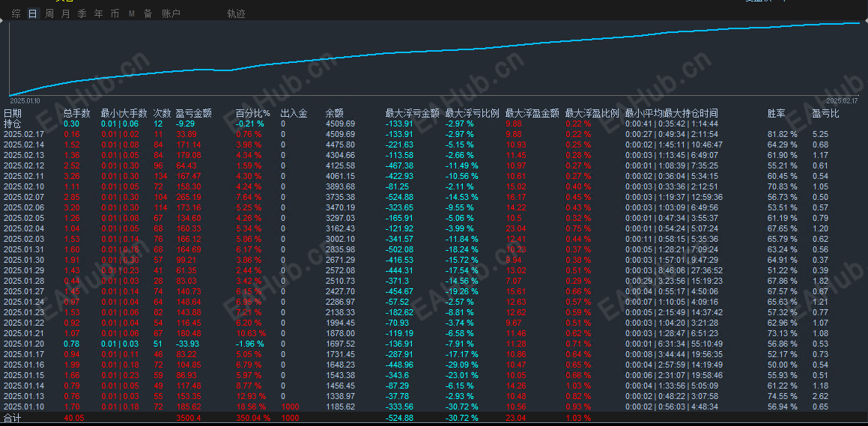Click the floating loss value -467.38
The width and height of the screenshot is (868, 426).
point(399,166)
